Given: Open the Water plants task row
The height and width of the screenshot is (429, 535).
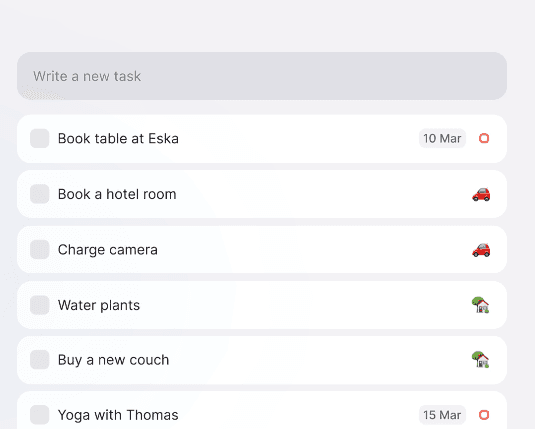Looking at the screenshot, I should 262,305.
